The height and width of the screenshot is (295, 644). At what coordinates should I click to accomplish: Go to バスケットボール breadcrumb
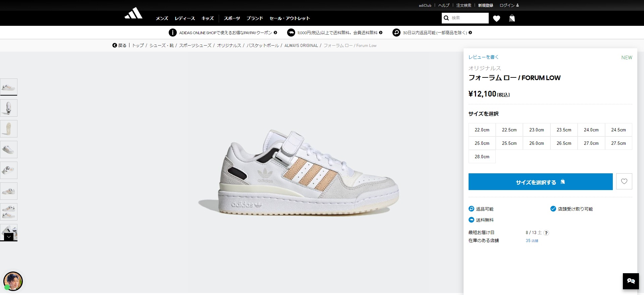[263, 46]
